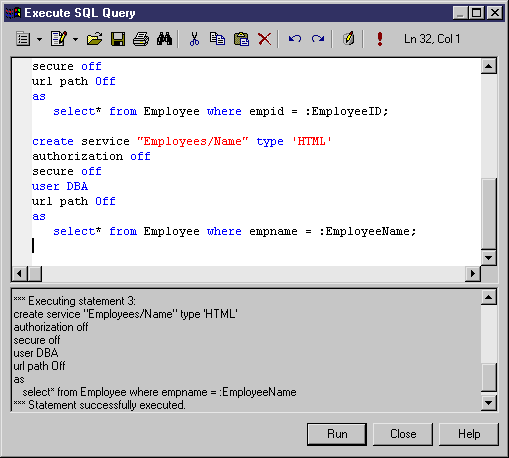Print the query using the printer icon
The image size is (509, 458).
pos(141,39)
